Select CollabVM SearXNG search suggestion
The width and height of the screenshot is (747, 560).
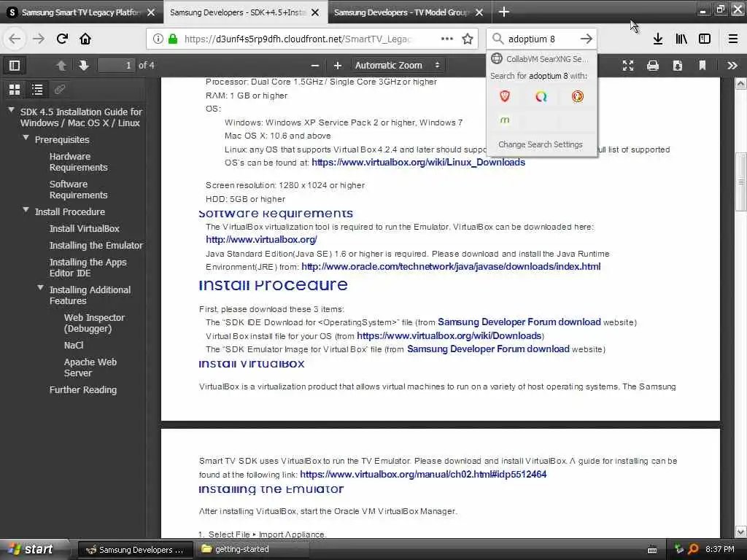click(x=542, y=59)
